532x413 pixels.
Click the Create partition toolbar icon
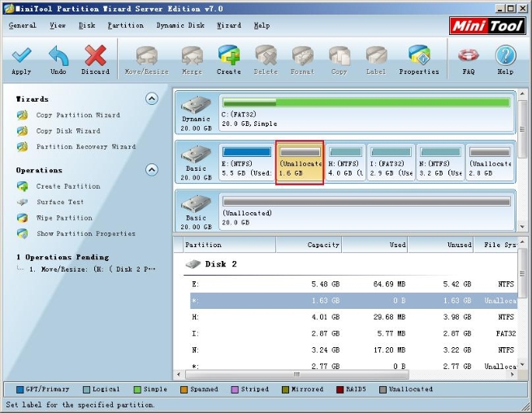coord(229,55)
